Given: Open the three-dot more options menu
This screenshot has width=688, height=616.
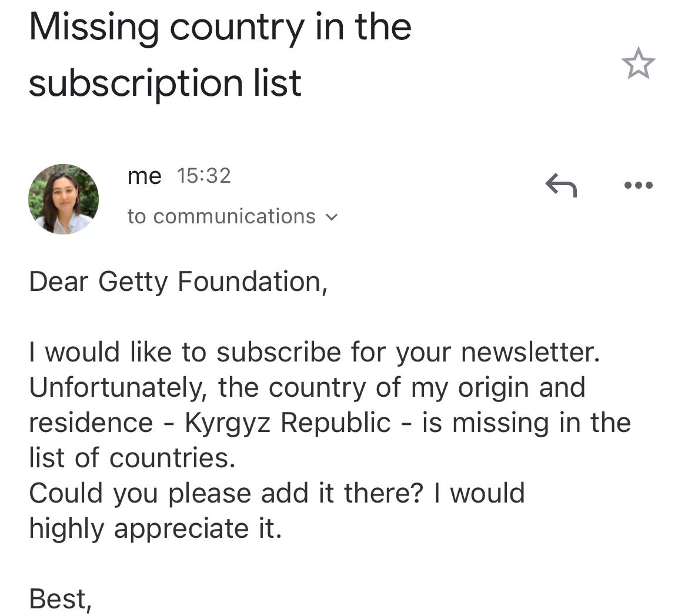Looking at the screenshot, I should (x=639, y=185).
